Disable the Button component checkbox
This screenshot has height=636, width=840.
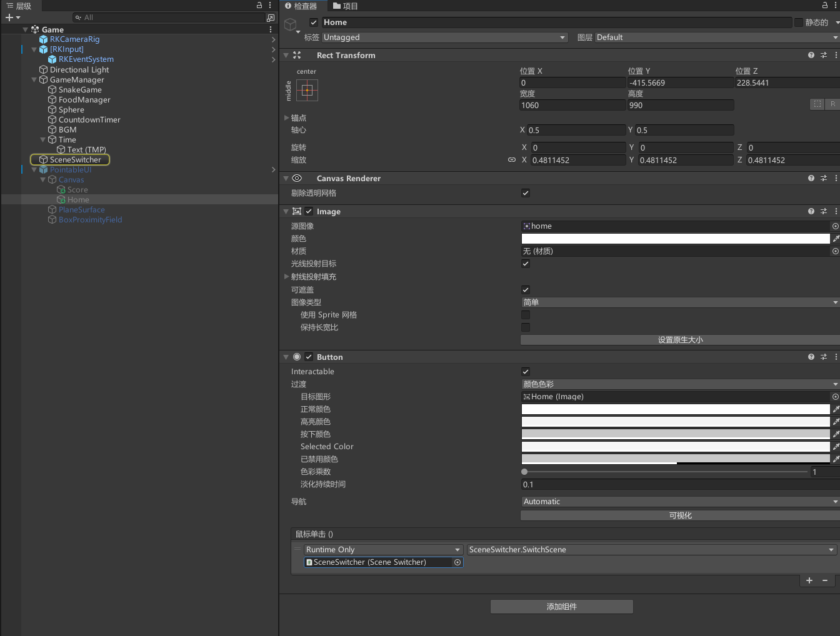309,357
